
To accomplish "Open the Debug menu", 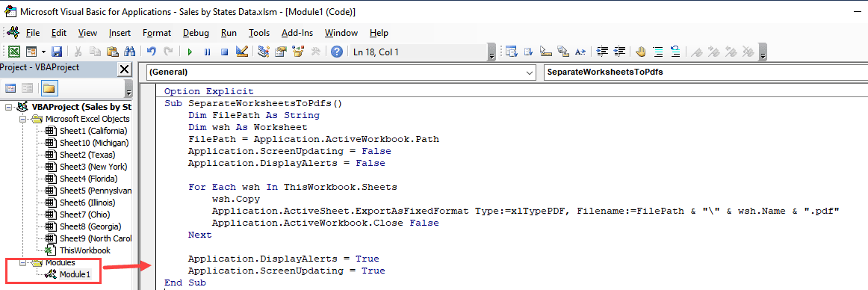I will coord(196,33).
